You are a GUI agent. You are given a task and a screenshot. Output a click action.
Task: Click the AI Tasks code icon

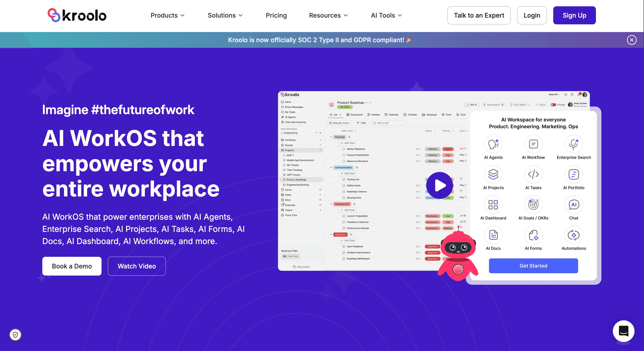pos(534,174)
